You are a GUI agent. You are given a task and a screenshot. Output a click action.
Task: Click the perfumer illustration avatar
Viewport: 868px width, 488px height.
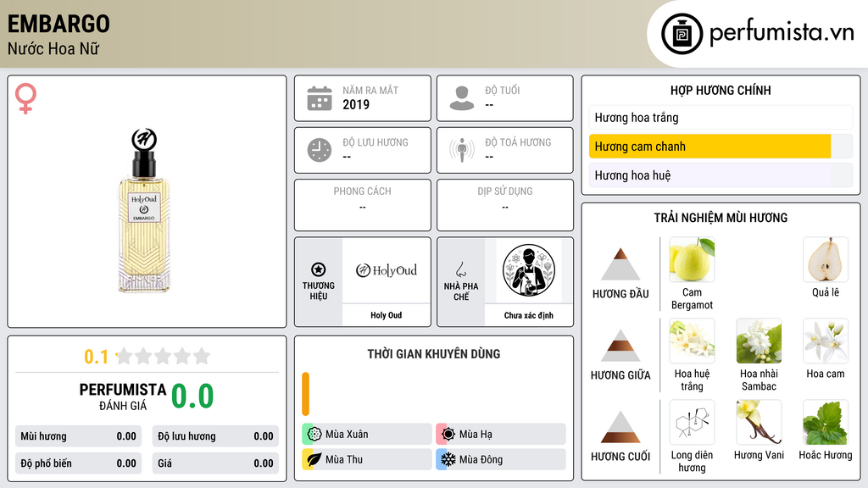[529, 270]
